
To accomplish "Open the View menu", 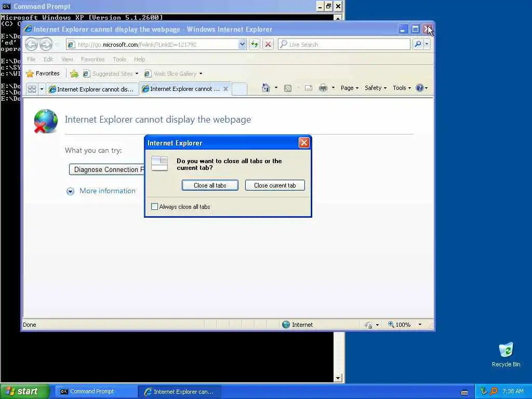I will [67, 59].
